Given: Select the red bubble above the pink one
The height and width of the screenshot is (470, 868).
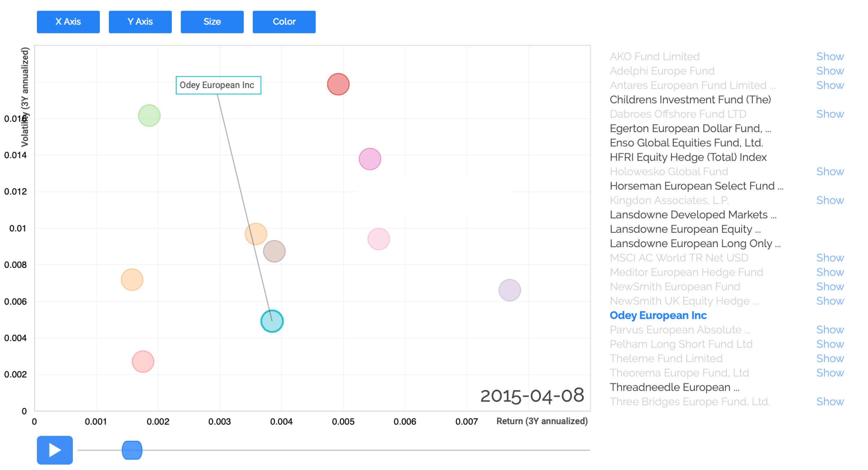Looking at the screenshot, I should point(338,84).
